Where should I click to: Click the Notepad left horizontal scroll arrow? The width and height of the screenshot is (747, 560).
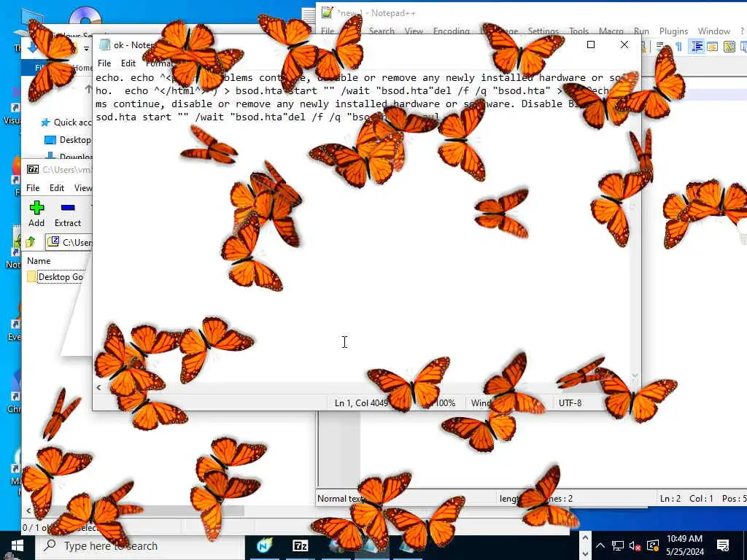[x=98, y=387]
